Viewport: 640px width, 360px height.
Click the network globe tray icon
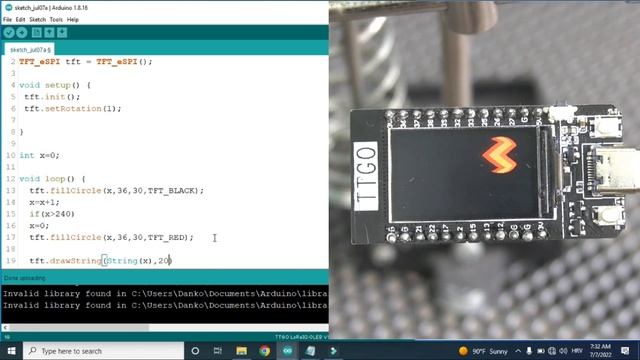552,351
